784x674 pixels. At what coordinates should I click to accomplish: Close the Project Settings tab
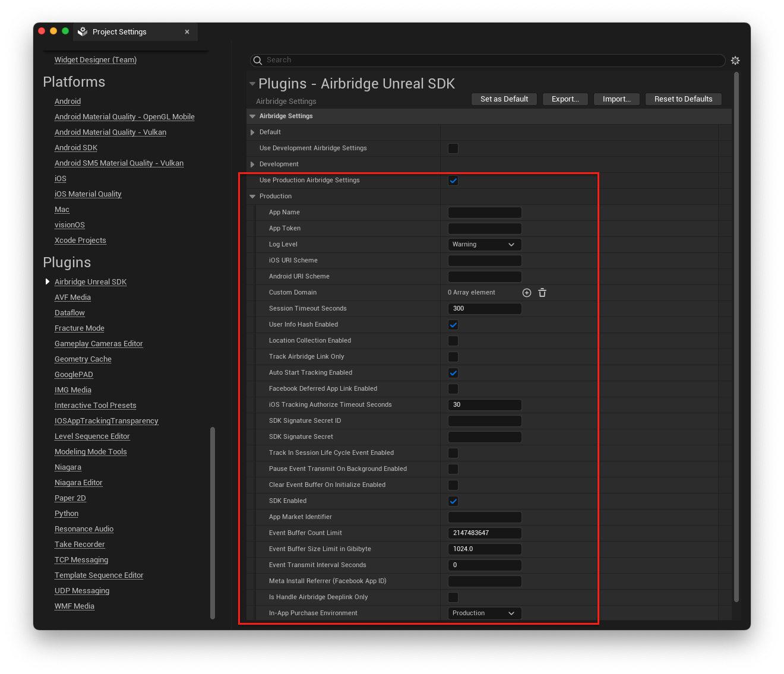(x=187, y=32)
